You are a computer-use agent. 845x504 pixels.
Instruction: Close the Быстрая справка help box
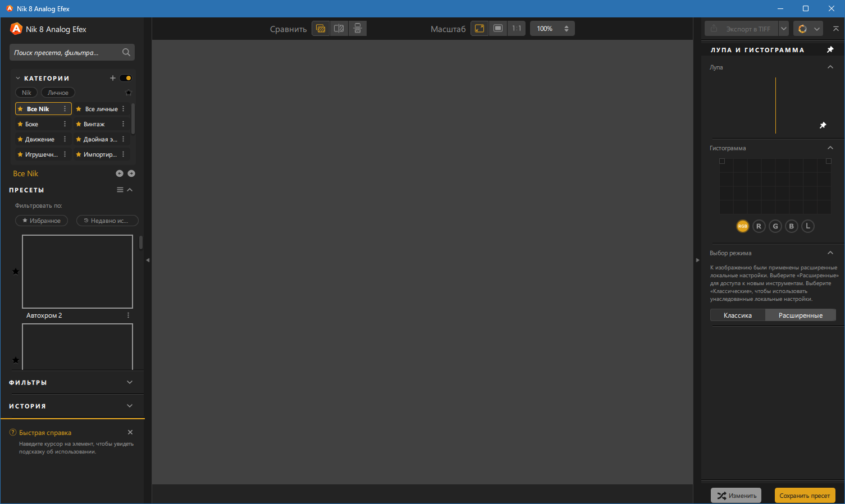130,432
